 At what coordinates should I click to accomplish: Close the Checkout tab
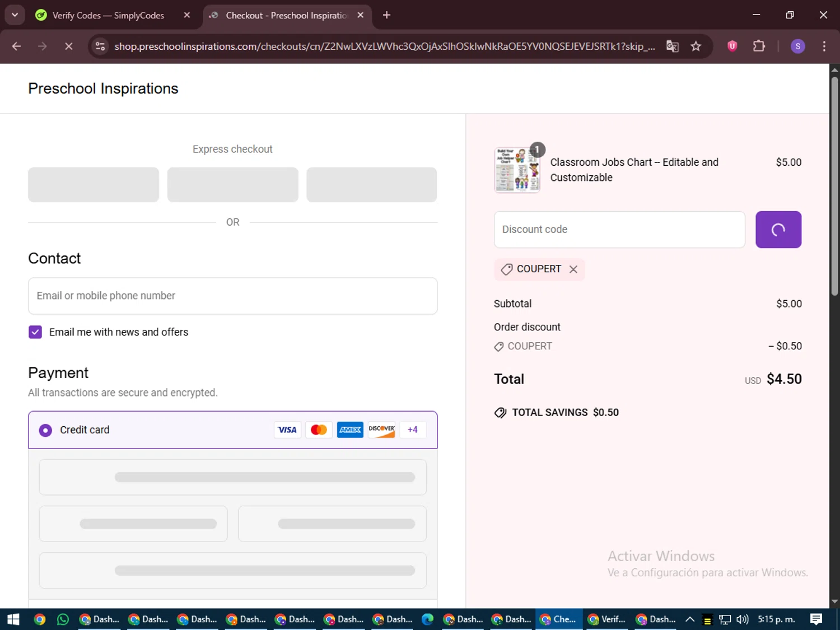[x=361, y=16]
